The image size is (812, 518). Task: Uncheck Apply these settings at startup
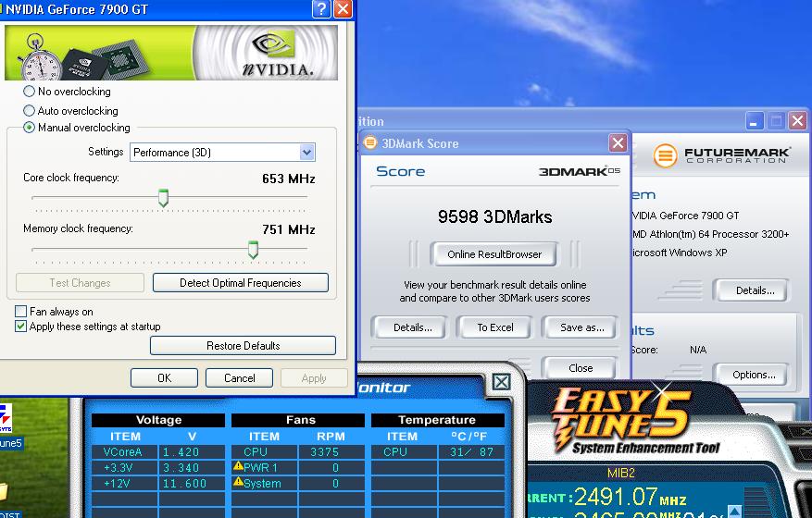click(x=21, y=327)
